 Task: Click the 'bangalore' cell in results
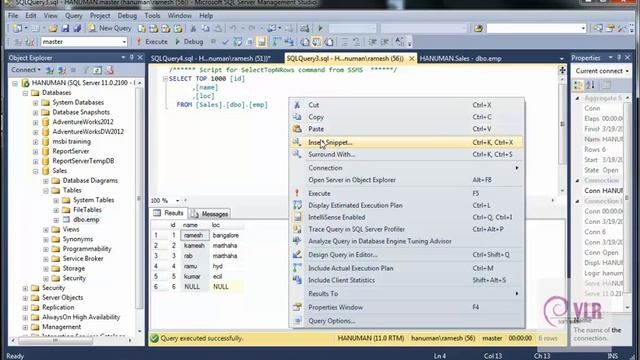(x=227, y=236)
